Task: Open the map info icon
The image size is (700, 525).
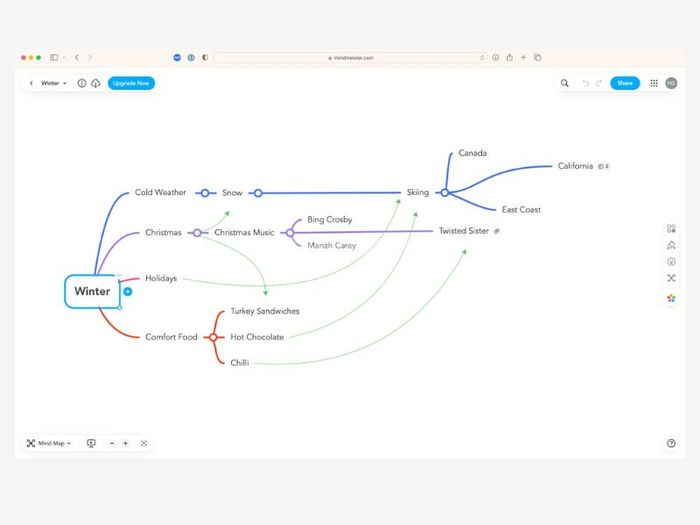Action: click(x=82, y=83)
